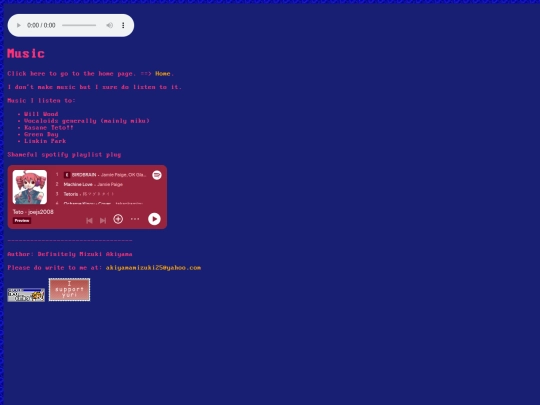Click the 'Green Day' list item
The image size is (540, 405).
[x=41, y=134]
